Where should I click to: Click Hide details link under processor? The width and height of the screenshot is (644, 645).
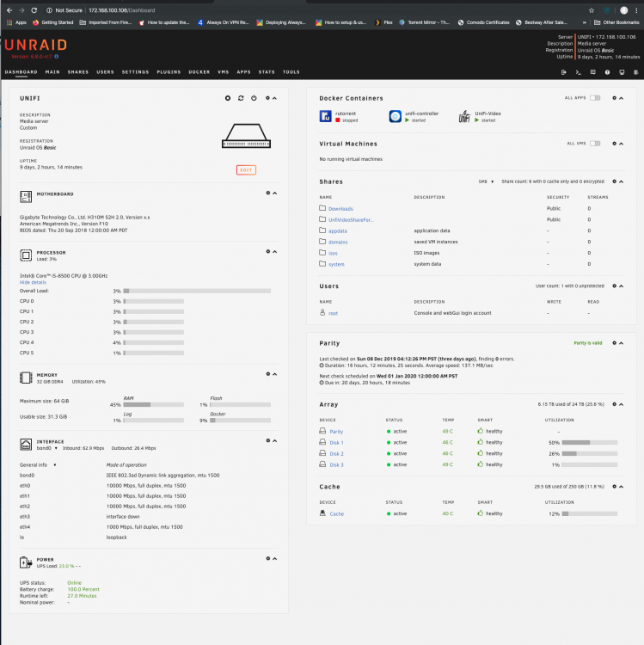tap(33, 283)
